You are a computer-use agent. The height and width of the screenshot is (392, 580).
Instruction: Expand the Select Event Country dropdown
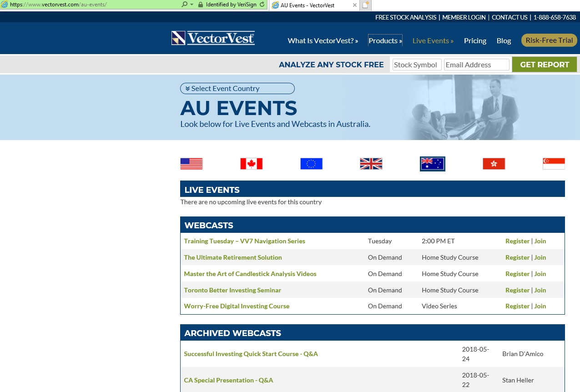237,88
